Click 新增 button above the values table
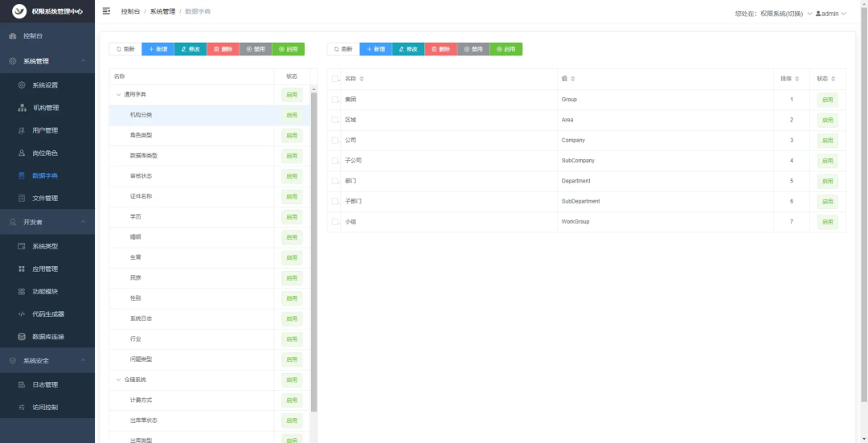This screenshot has width=868, height=443. pyautogui.click(x=376, y=49)
